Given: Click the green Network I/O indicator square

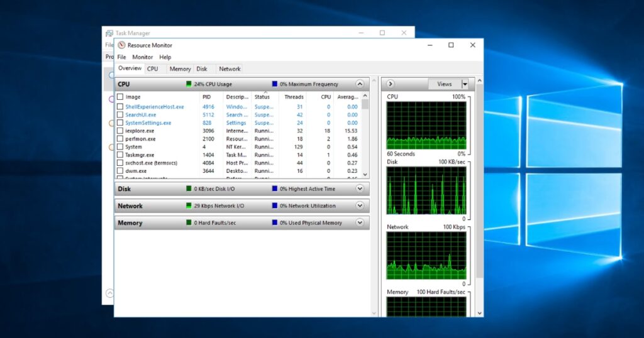Looking at the screenshot, I should tap(189, 205).
